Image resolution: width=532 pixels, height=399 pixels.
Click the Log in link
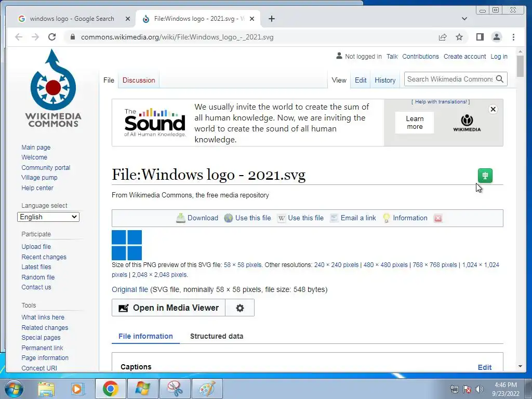point(499,56)
